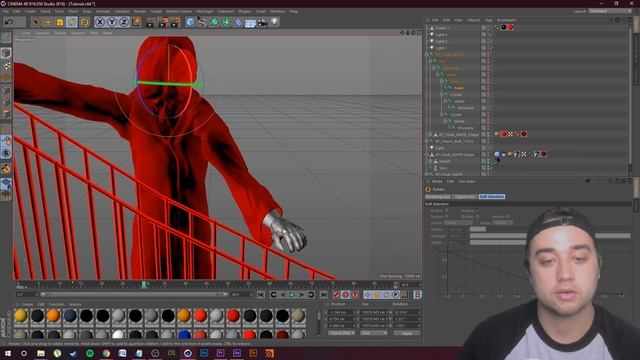Expand the Shape object with blue sphere tag
The width and height of the screenshot is (640, 360).
coord(427,154)
